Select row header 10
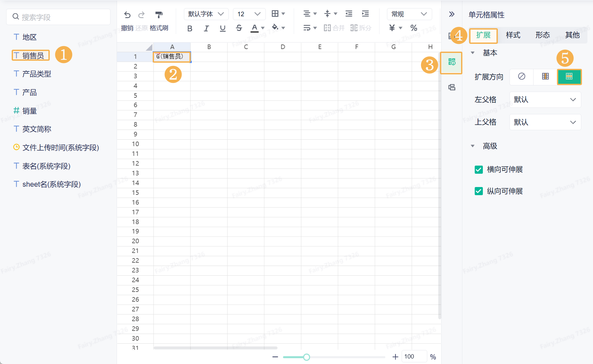 (135, 144)
